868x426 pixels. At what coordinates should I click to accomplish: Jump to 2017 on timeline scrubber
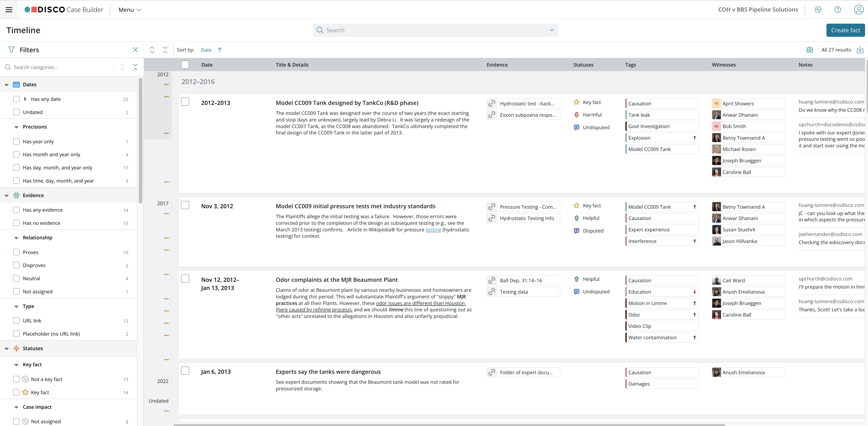[163, 203]
